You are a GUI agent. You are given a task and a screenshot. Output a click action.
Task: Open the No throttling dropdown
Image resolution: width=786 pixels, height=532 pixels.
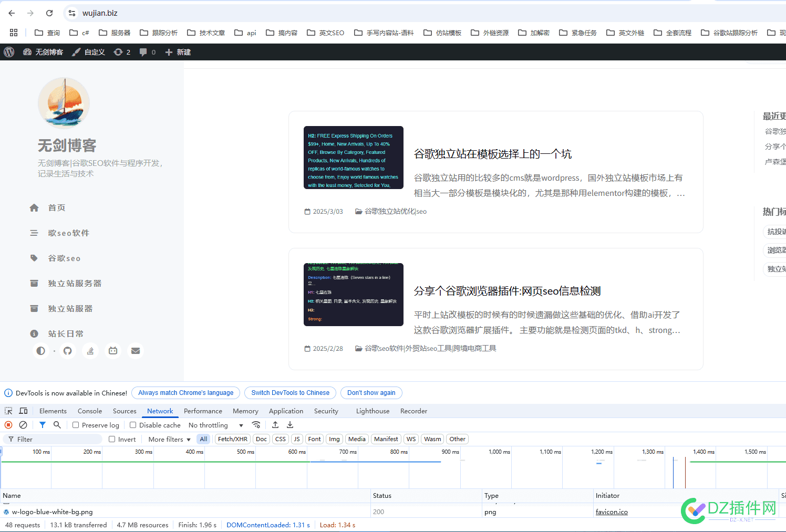(x=216, y=425)
